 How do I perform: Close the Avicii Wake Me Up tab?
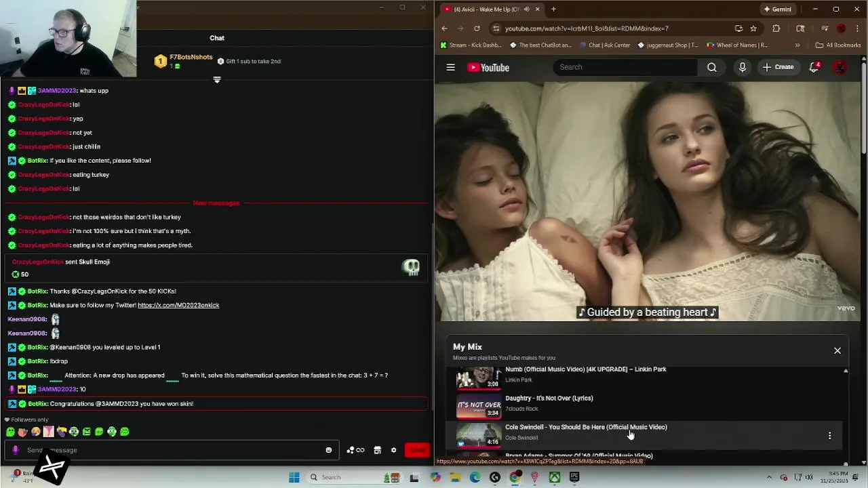point(538,9)
